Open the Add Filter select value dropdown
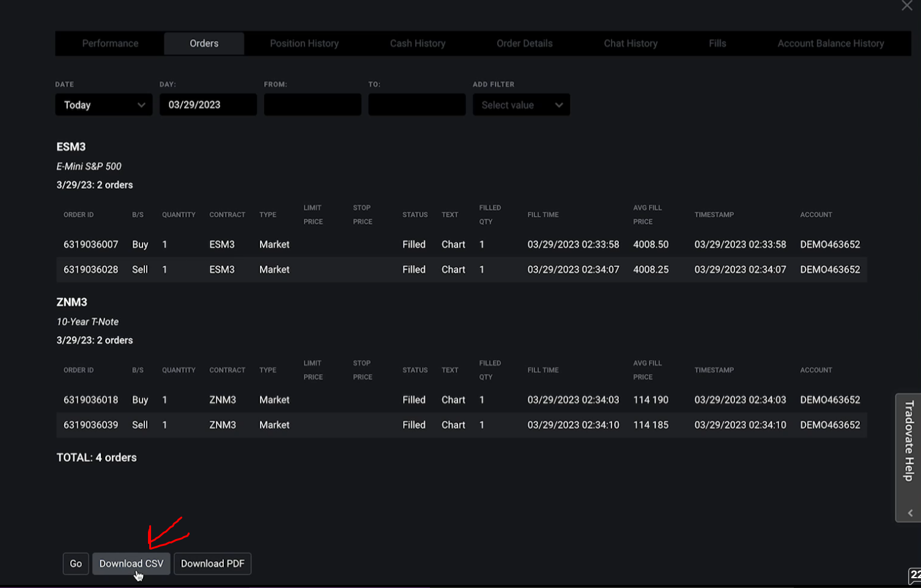The image size is (921, 588). click(x=521, y=105)
